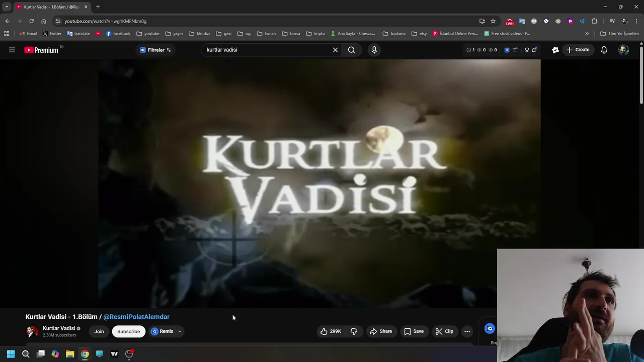Image resolution: width=644 pixels, height=362 pixels.
Task: Open the tab search dropdown arrow
Action: [x=7, y=7]
